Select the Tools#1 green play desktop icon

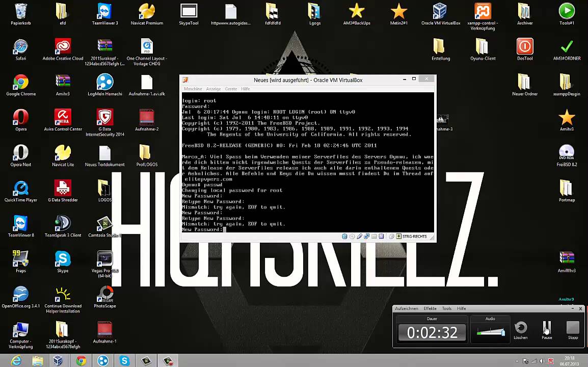click(x=567, y=14)
